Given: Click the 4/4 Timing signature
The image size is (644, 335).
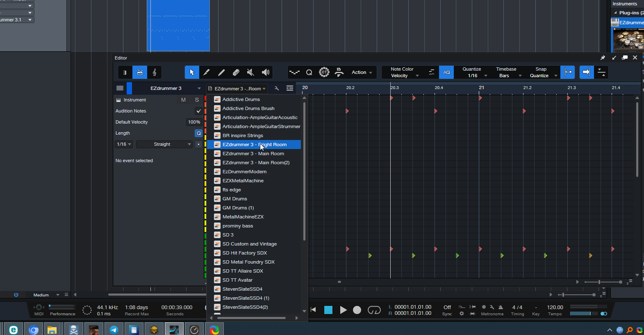Looking at the screenshot, I should pos(517,307).
